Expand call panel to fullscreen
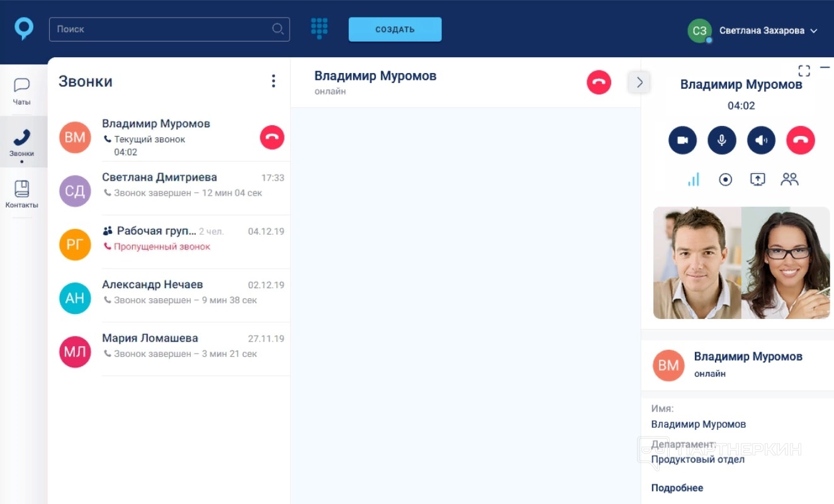Screen dimensions: 834x504 804,70
